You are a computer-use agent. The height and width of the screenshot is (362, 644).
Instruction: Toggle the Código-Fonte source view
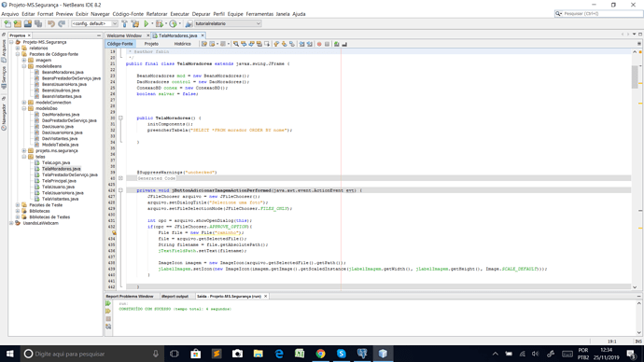(x=119, y=44)
